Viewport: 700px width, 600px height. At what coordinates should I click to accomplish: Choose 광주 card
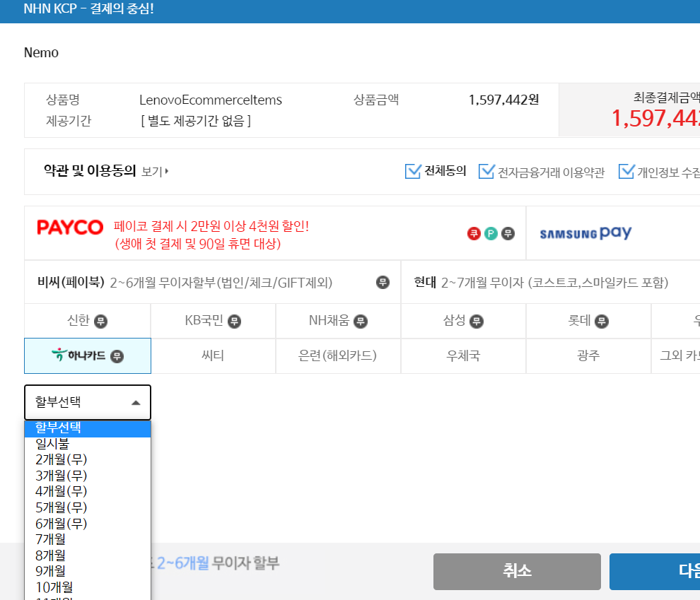(x=588, y=355)
